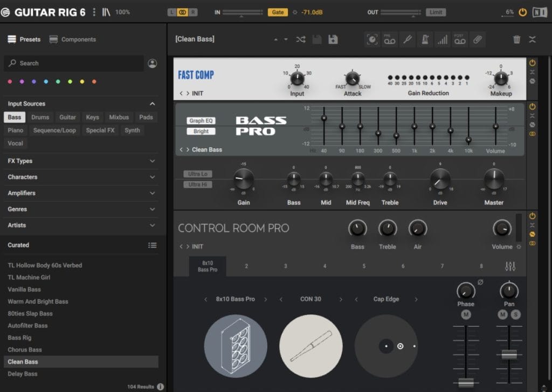Enable the Graph EQ switch
The width and height of the screenshot is (552, 392).
pyautogui.click(x=201, y=121)
